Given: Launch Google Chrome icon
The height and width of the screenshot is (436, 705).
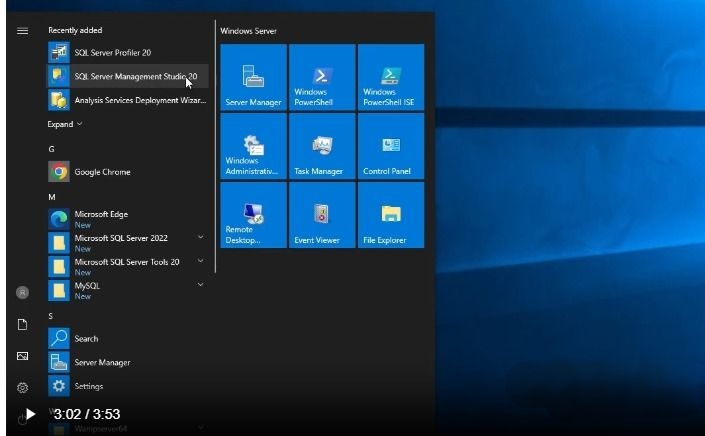Looking at the screenshot, I should coord(59,172).
